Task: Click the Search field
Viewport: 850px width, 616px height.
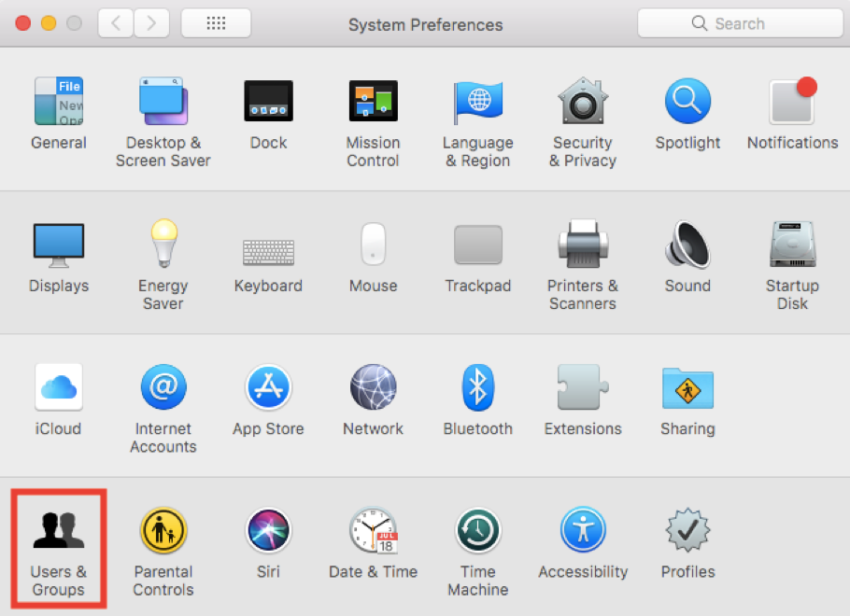Action: 738,23
